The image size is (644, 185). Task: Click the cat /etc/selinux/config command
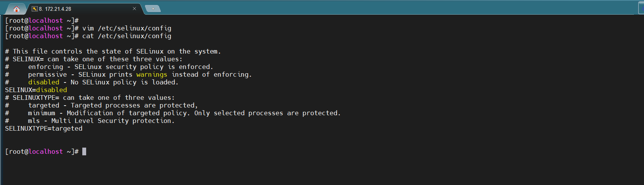[127, 36]
